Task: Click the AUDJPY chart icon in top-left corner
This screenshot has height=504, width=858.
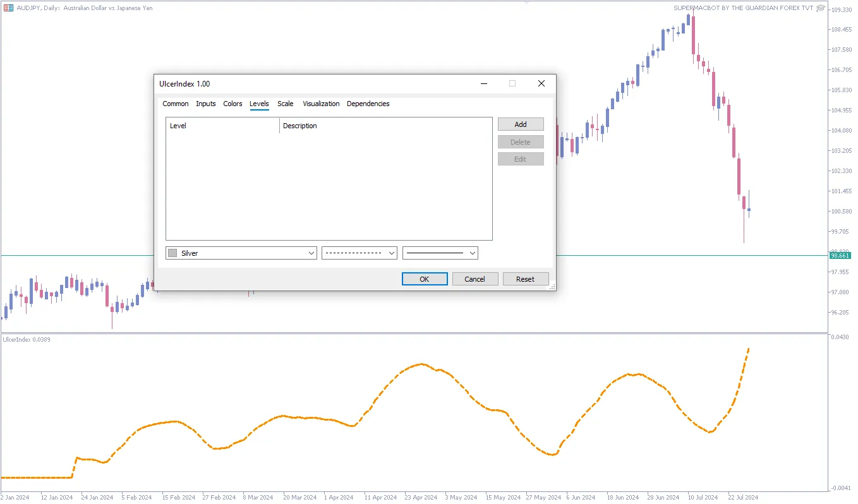Action: click(9, 8)
